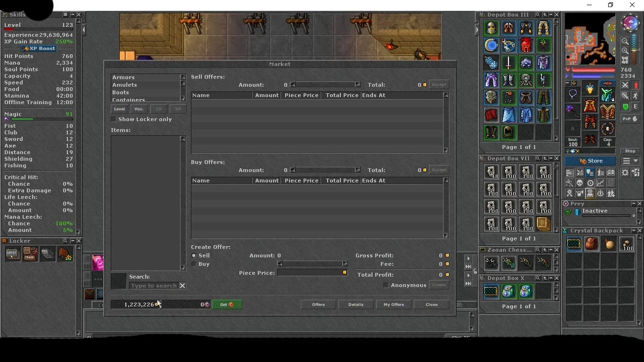Open the settings gear icon
This screenshot has height=362, width=644.
tap(625, 173)
